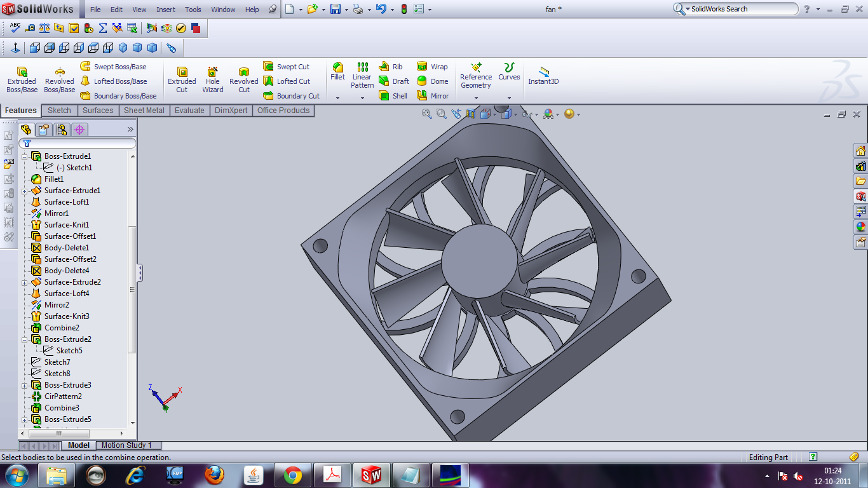Open Firefox from the taskbar
The height and width of the screenshot is (488, 868).
click(215, 475)
